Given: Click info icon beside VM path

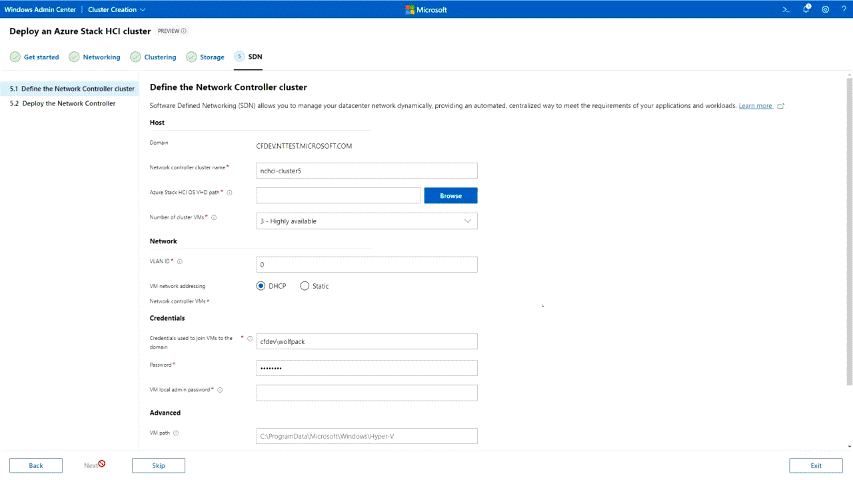Looking at the screenshot, I should [176, 433].
